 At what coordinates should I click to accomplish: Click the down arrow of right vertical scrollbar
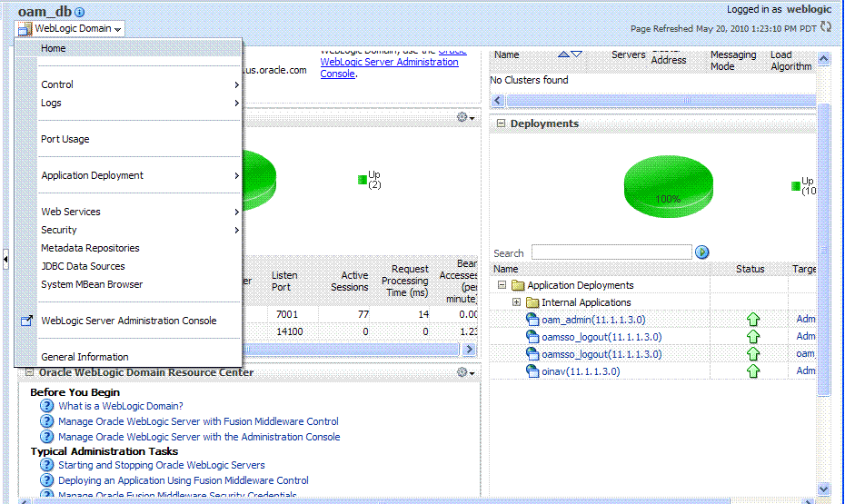tap(824, 489)
